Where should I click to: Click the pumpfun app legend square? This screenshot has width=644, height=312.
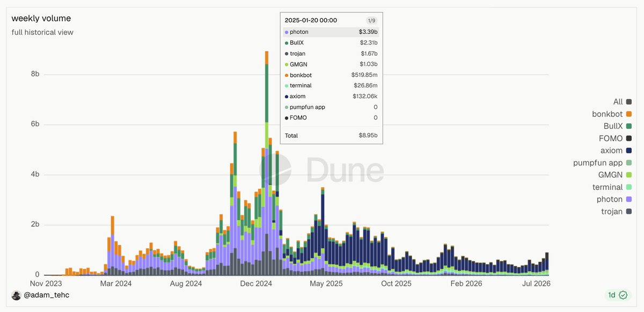coord(628,163)
